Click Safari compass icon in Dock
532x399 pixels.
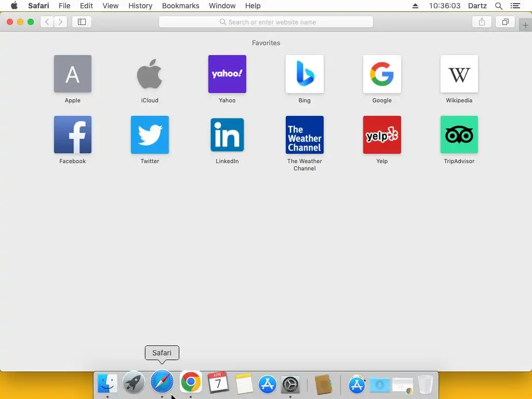tap(162, 382)
